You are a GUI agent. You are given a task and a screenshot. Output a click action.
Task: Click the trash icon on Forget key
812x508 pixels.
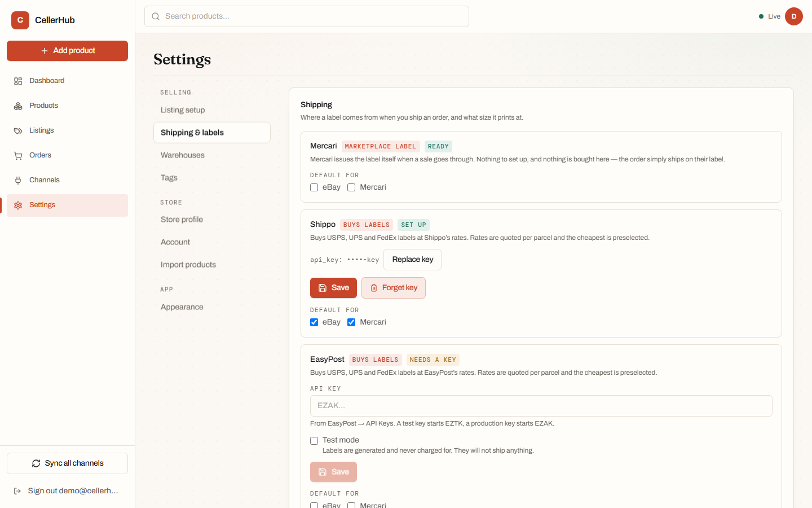(373, 288)
